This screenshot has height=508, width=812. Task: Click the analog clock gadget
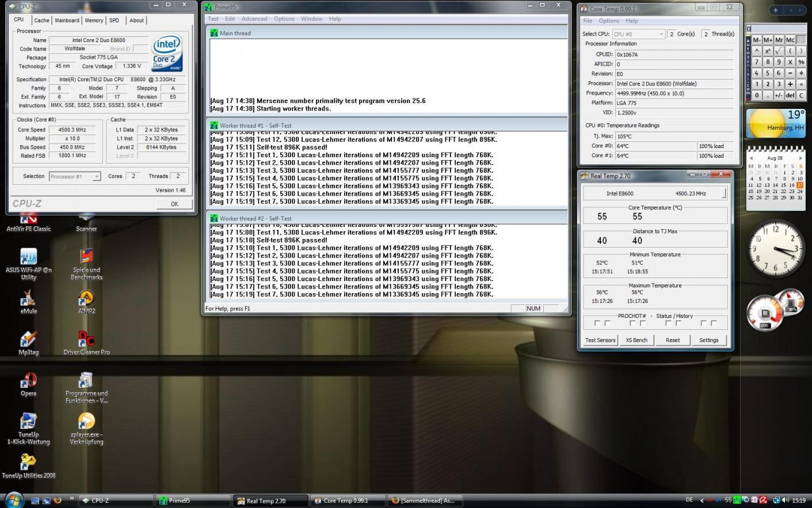(x=776, y=249)
